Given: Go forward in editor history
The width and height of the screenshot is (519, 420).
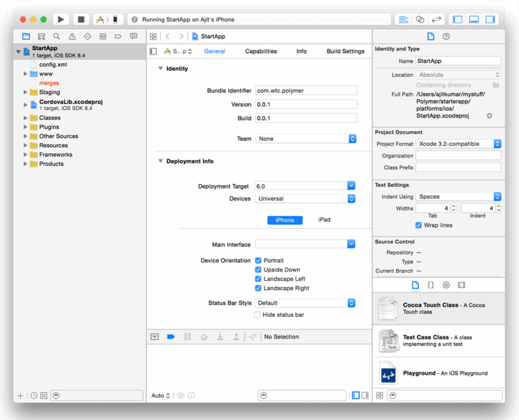Looking at the screenshot, I should point(181,36).
